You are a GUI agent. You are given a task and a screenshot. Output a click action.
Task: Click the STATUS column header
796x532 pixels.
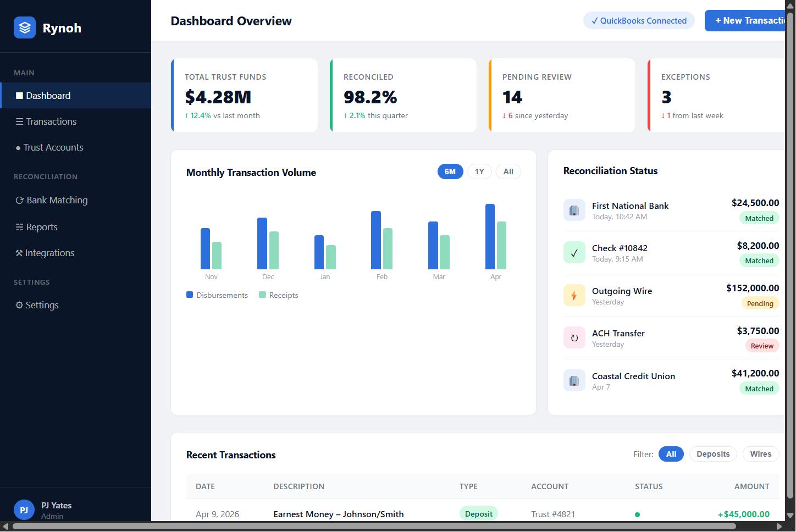pos(649,486)
